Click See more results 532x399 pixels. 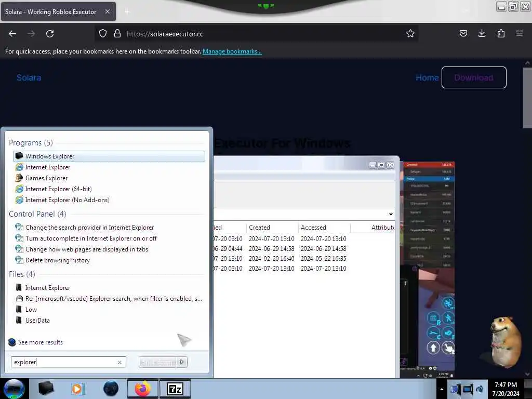point(41,342)
